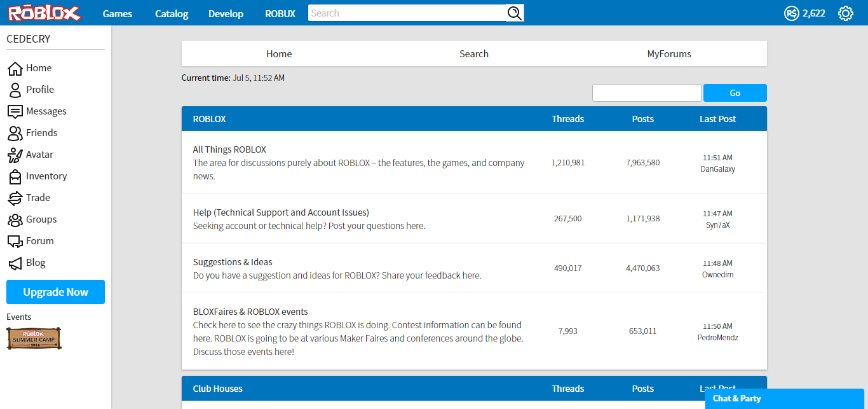Open Help (Technical Support and Account Issues)
Image resolution: width=868 pixels, height=409 pixels.
click(x=281, y=212)
